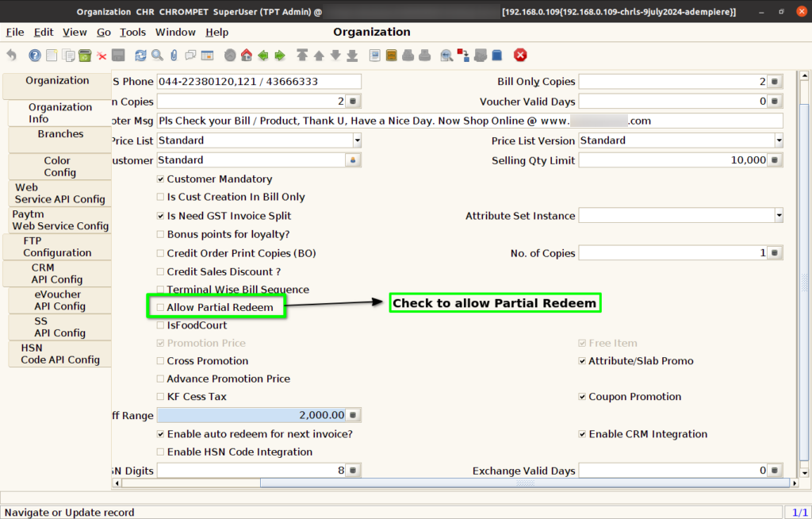Click the red Exit window icon
812x519 pixels.
[x=520, y=55]
